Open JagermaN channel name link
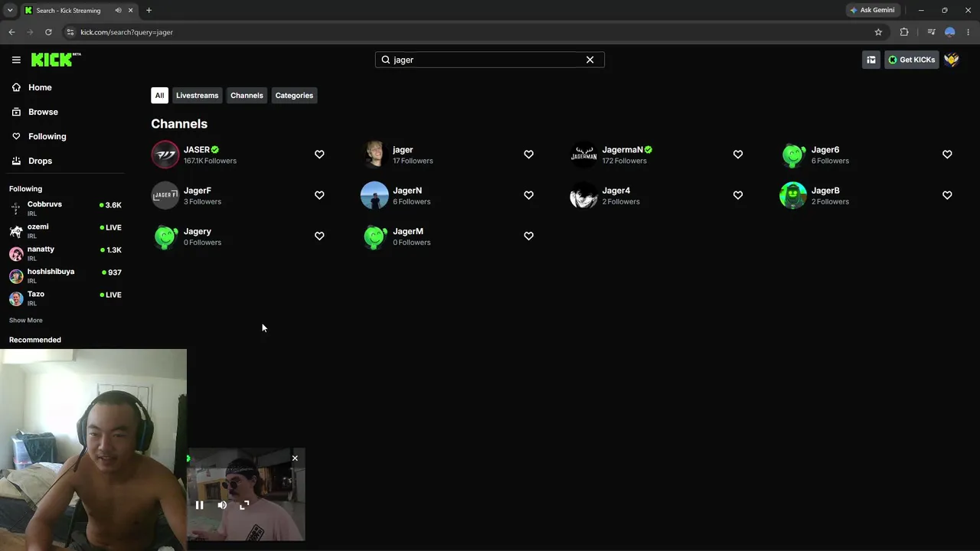Image resolution: width=980 pixels, height=551 pixels. pyautogui.click(x=622, y=150)
